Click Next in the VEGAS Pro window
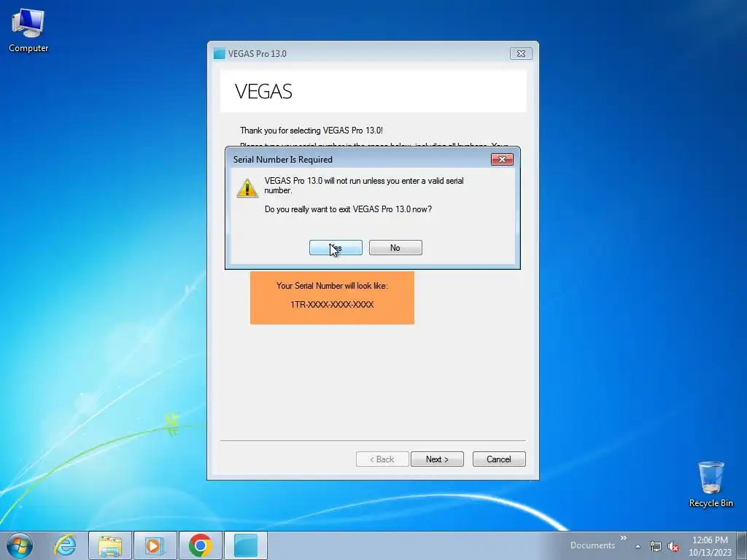Screen dimensions: 747x560 (437, 459)
